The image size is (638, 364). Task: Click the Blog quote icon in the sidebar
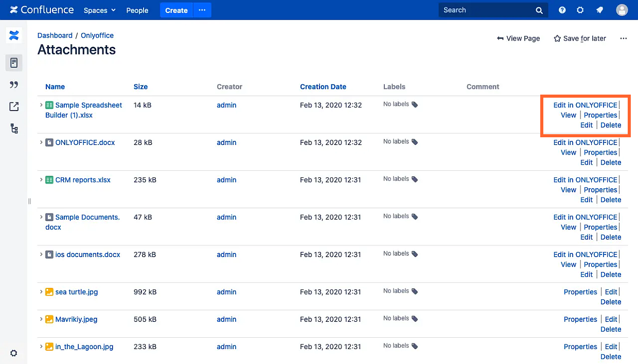14,85
